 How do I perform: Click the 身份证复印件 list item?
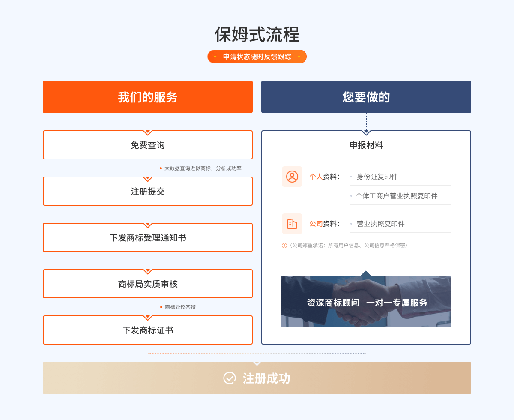pyautogui.click(x=377, y=177)
